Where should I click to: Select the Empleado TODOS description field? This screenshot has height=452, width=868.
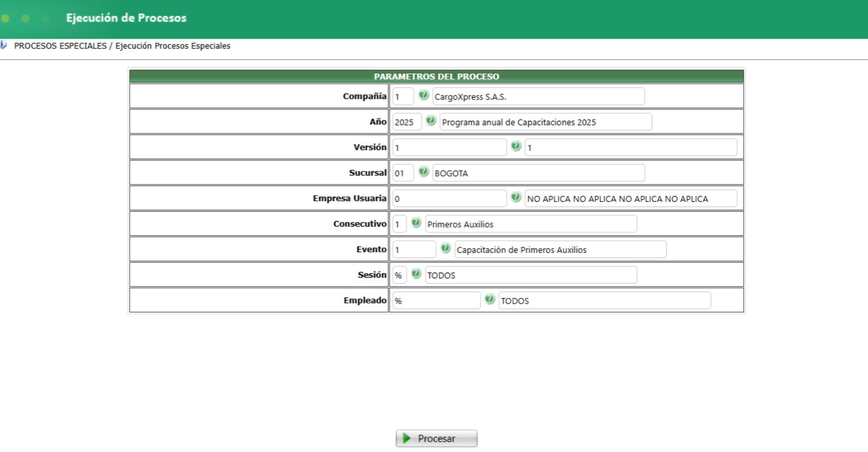[605, 300]
